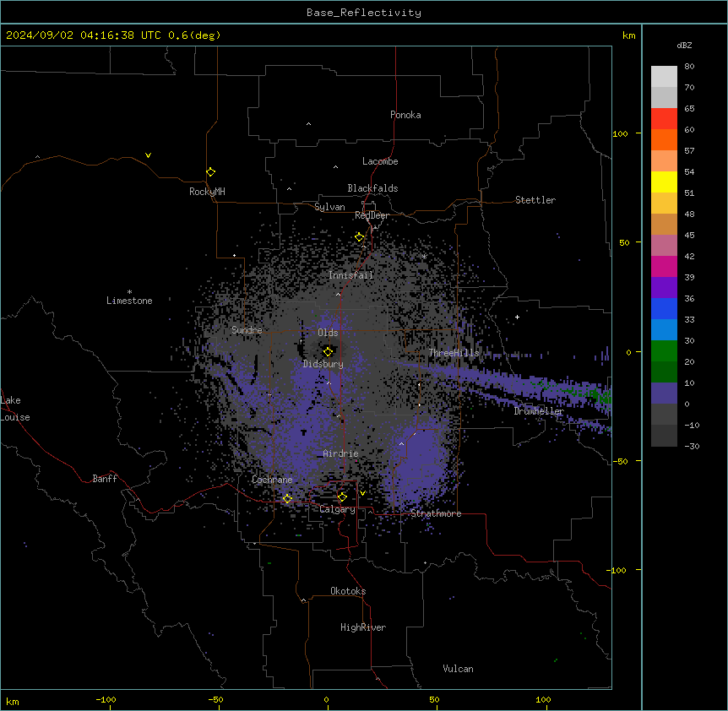The image size is (728, 711).
Task: Select the 36 dBZ purple color swatch
Action: (664, 288)
